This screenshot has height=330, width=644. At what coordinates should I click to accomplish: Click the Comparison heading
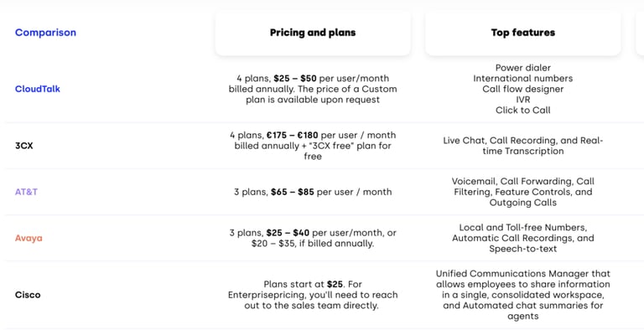coord(45,33)
